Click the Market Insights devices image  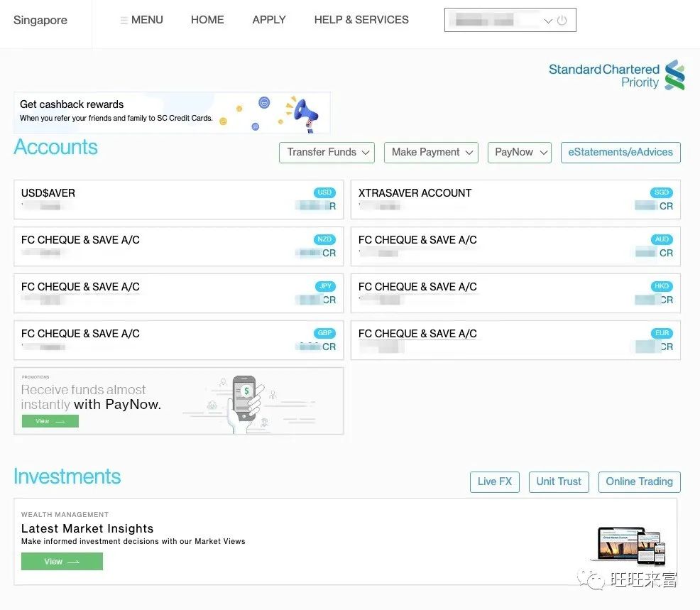tap(628, 545)
